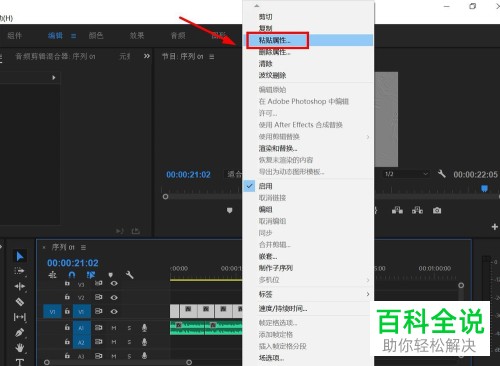Choose 粘贴属性 from the context menu

[308, 40]
